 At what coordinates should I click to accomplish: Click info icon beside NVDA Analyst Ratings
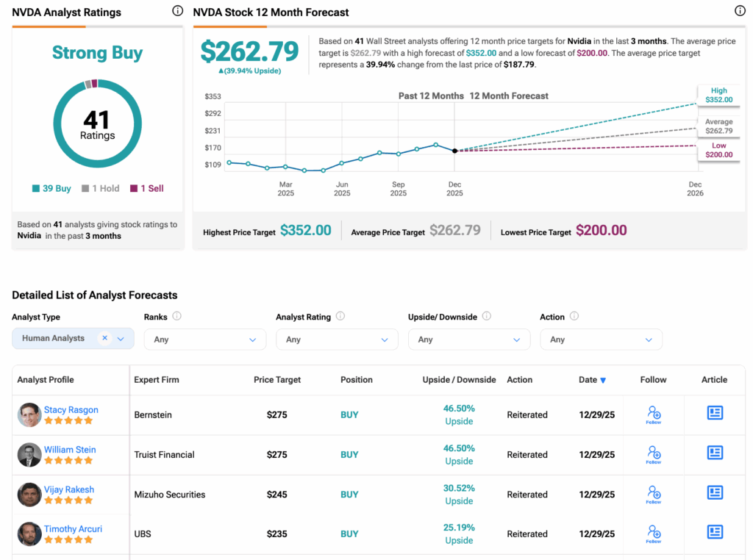click(177, 11)
